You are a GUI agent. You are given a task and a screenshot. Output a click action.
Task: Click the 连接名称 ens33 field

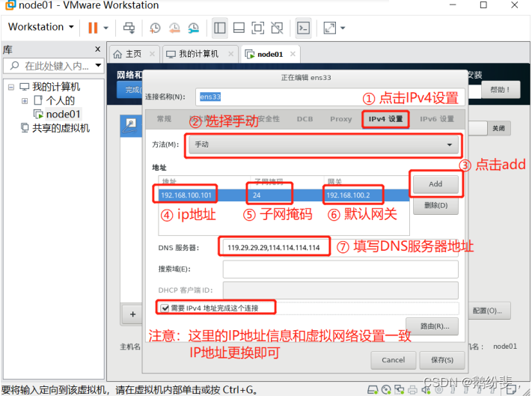(328, 97)
